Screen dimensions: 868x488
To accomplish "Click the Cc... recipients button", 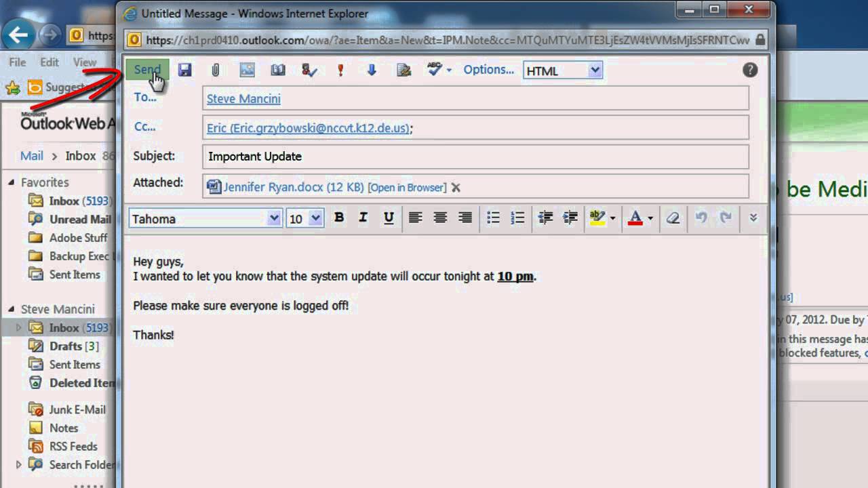I will tap(144, 126).
